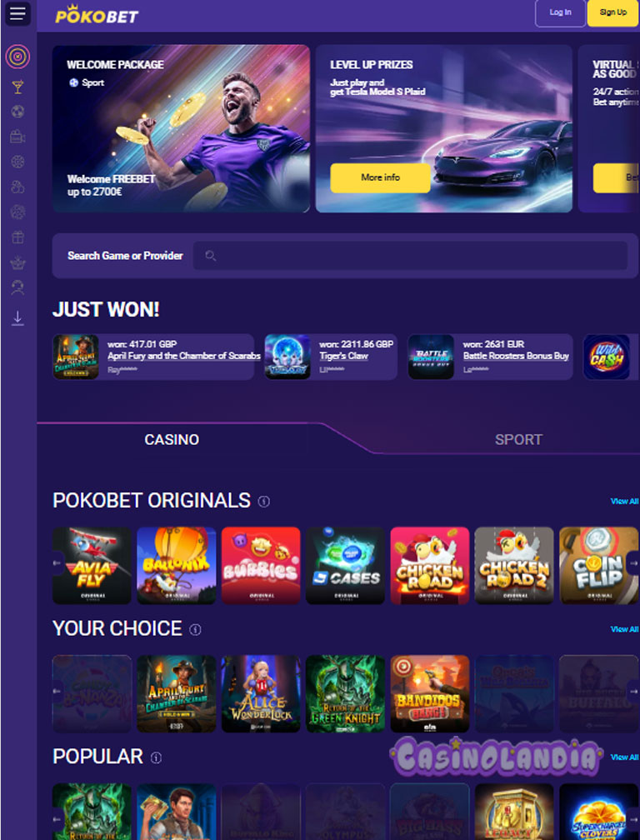
Task: Show info icon beside Pokobet Originals
Action: click(x=263, y=502)
